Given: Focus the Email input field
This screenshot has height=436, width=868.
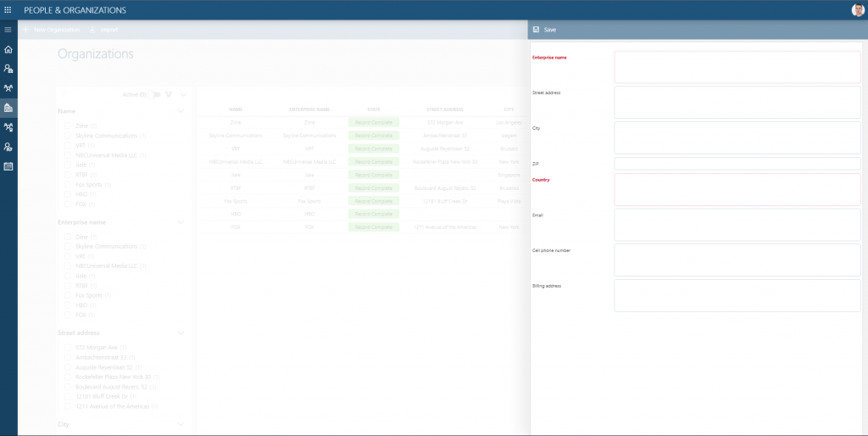Looking at the screenshot, I should click(x=737, y=225).
